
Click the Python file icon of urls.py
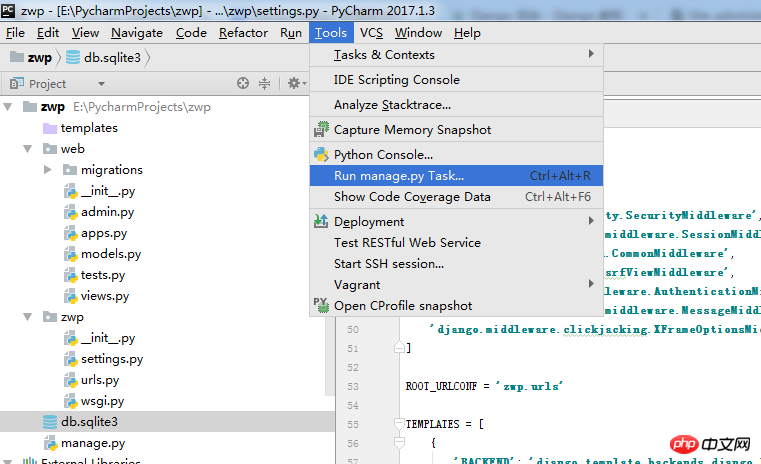click(71, 380)
